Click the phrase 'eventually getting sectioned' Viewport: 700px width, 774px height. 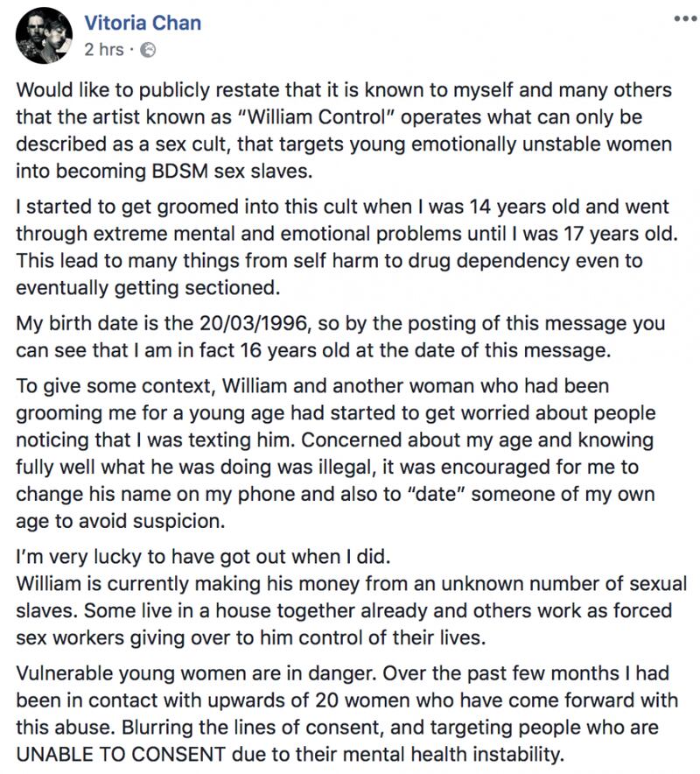[148, 288]
